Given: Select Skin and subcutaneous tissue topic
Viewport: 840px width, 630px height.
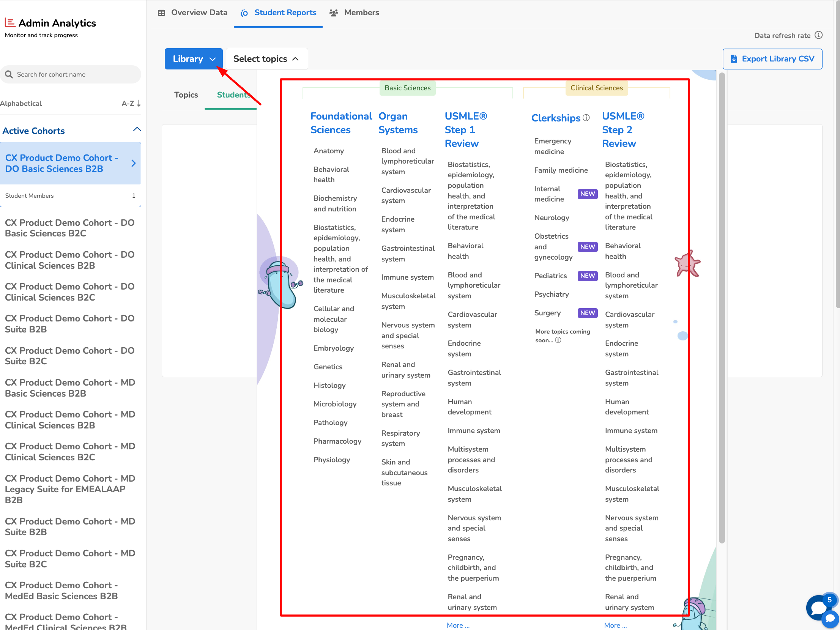Looking at the screenshot, I should [404, 472].
